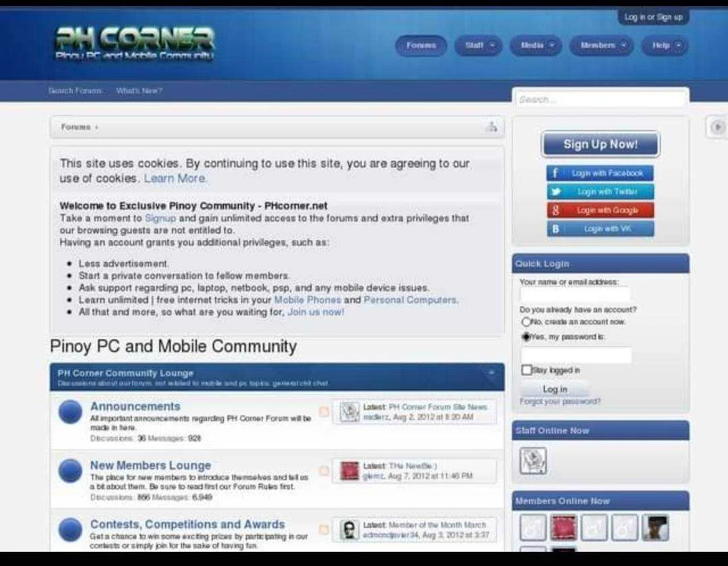Image resolution: width=728 pixels, height=566 pixels.
Task: Expand the Members menu dropdown arrow
Action: (x=624, y=45)
